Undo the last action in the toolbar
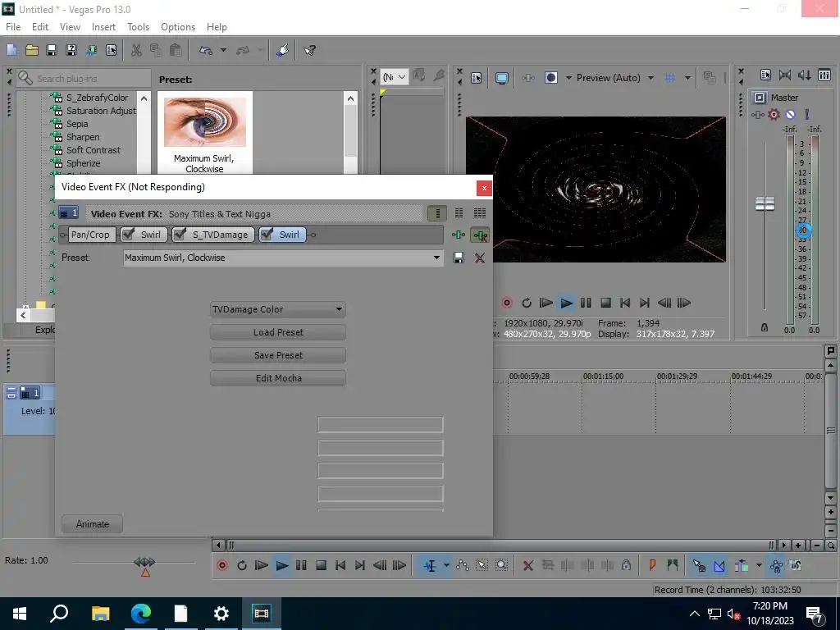840x630 pixels. (x=206, y=50)
